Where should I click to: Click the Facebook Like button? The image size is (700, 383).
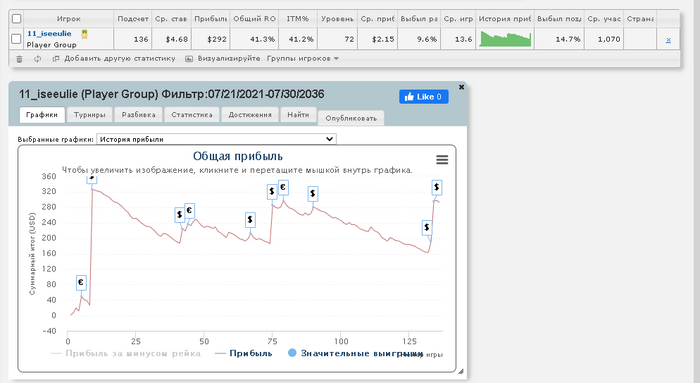click(424, 97)
